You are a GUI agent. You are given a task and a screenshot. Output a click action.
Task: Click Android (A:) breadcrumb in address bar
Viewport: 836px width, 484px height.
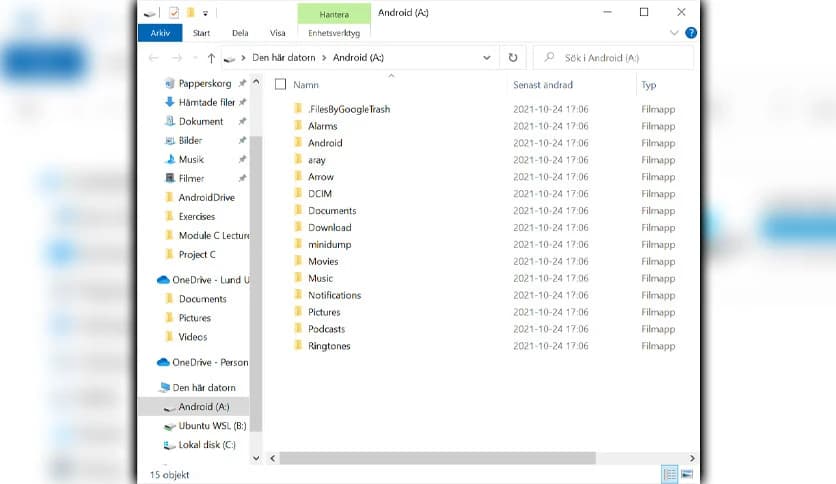pyautogui.click(x=358, y=58)
